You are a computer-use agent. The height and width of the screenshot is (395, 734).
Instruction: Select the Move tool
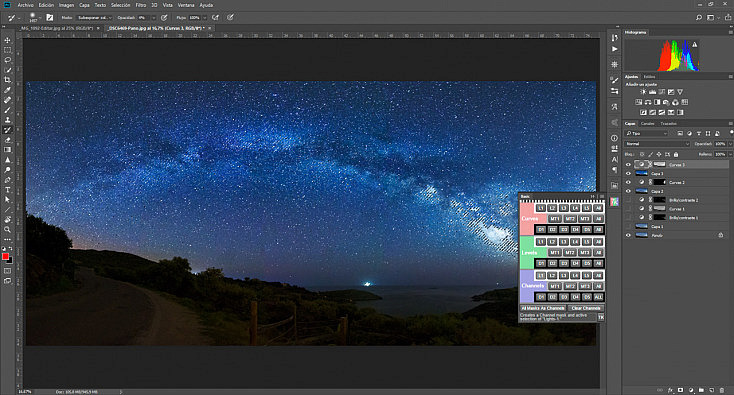7,40
